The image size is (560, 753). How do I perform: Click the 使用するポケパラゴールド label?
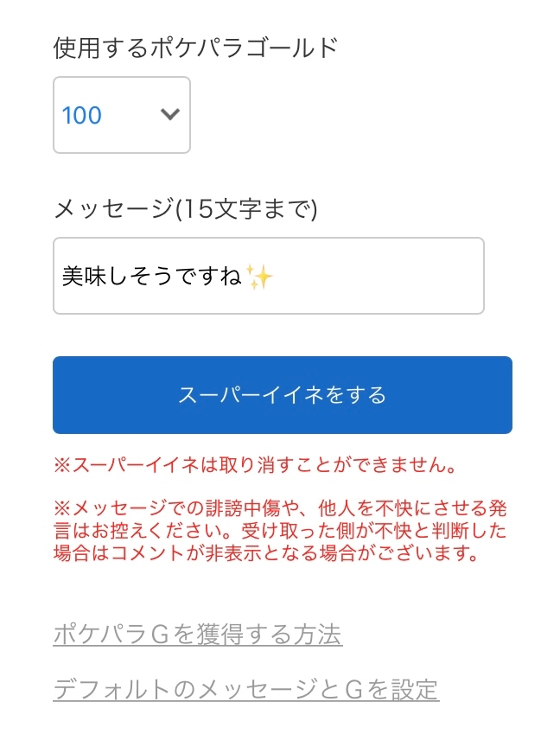tap(195, 48)
